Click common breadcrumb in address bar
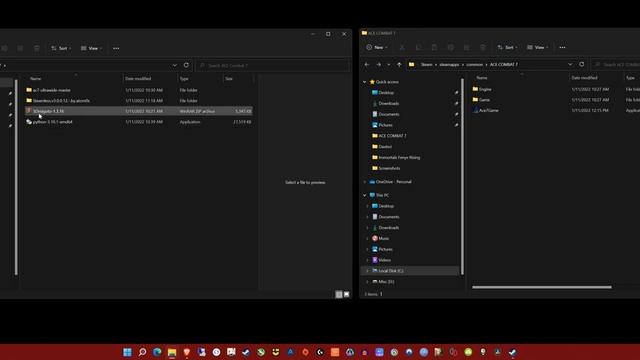640x360 pixels. (x=474, y=64)
